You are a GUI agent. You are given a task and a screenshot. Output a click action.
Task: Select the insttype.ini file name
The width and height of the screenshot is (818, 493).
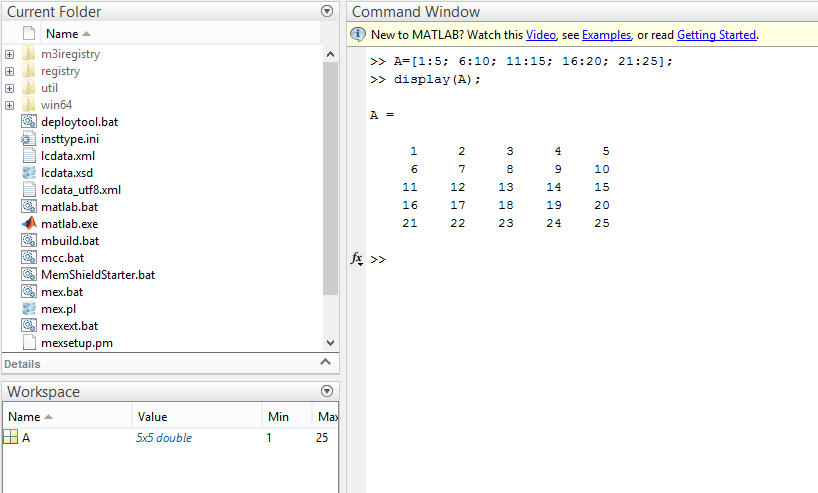pos(70,139)
